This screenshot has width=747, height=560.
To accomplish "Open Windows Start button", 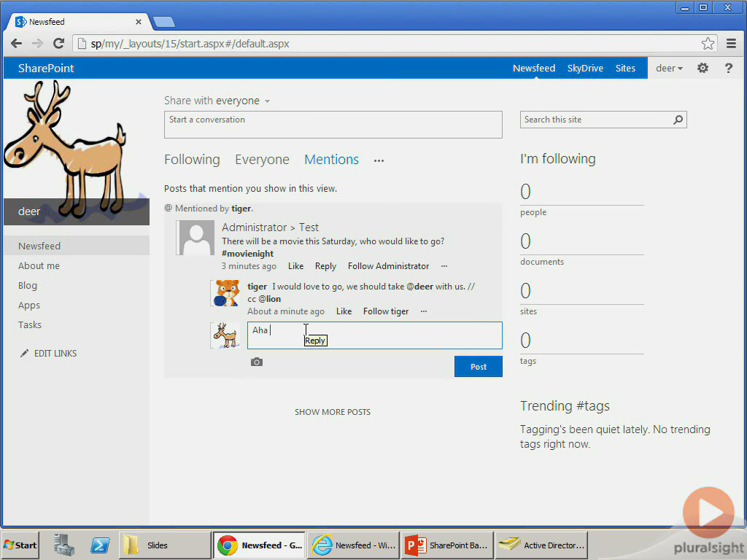I will (20, 545).
